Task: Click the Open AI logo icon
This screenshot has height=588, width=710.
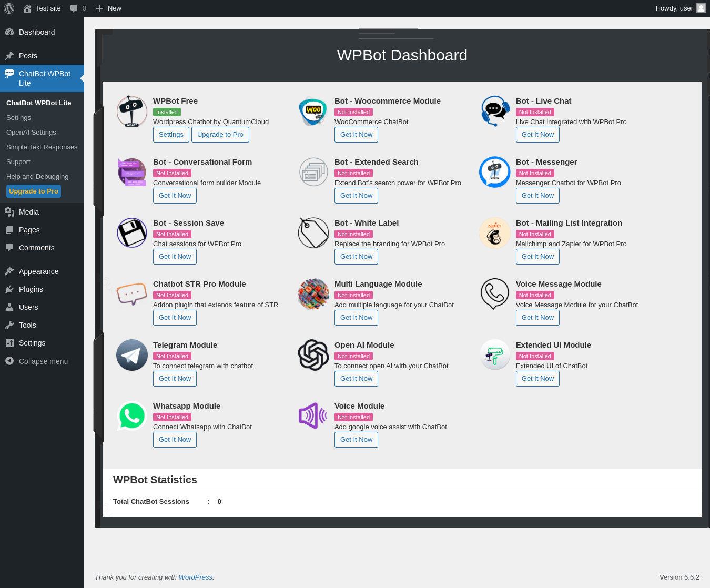Action: pyautogui.click(x=313, y=355)
